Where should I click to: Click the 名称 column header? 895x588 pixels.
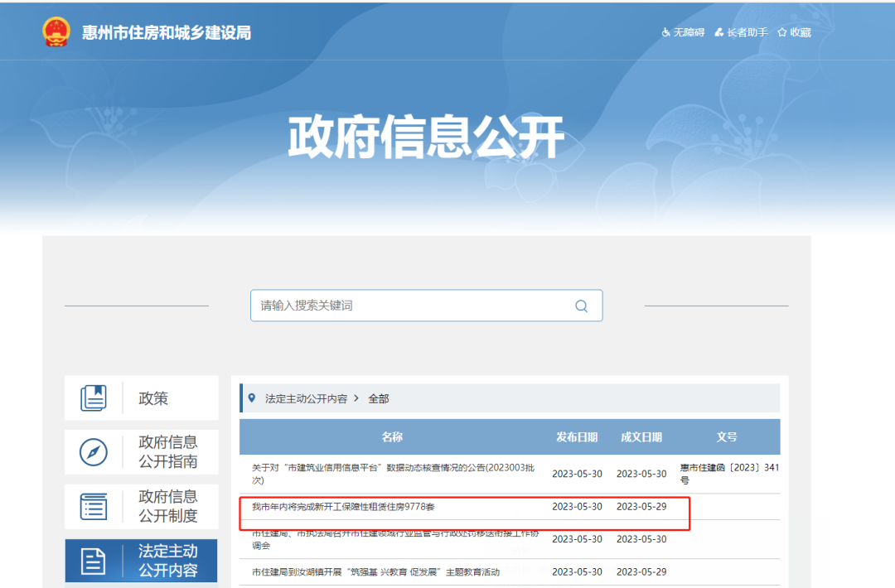(x=392, y=437)
